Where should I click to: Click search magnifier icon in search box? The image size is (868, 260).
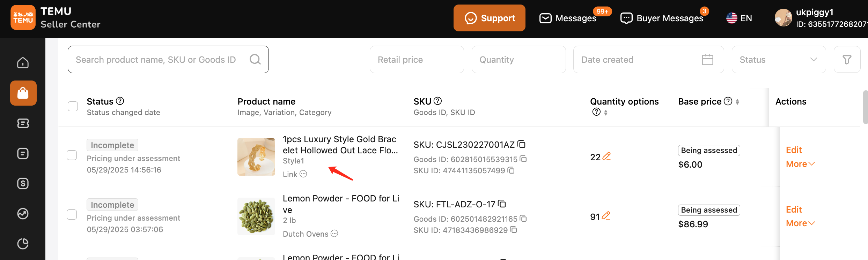[255, 60]
